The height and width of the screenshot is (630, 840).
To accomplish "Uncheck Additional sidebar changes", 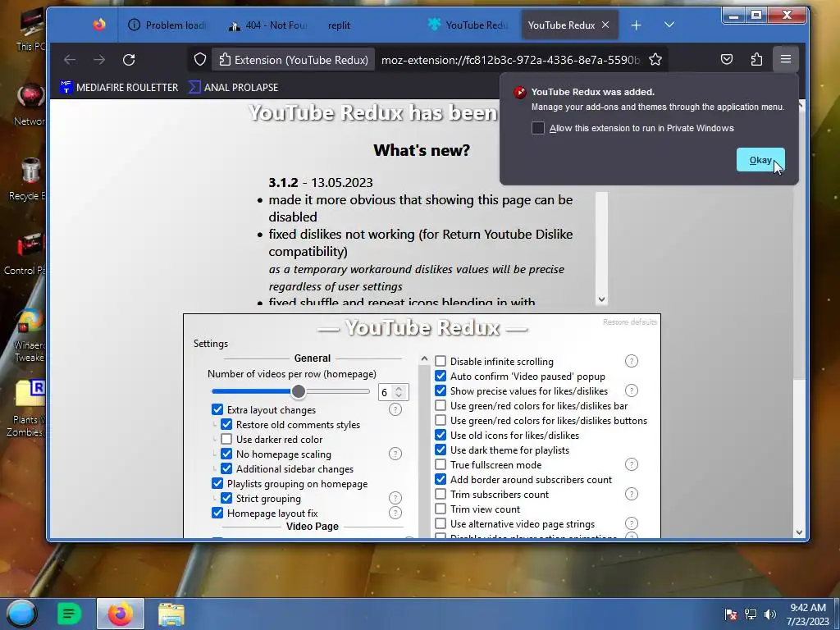I will click(x=226, y=468).
